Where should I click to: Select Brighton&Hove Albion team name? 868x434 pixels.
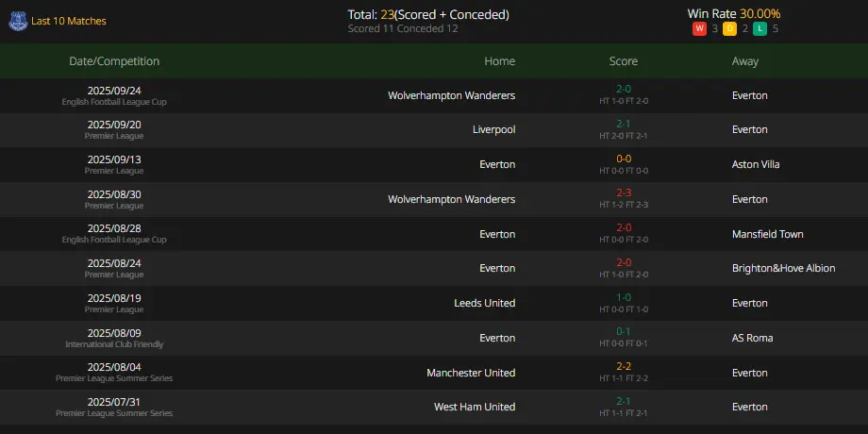[783, 269]
